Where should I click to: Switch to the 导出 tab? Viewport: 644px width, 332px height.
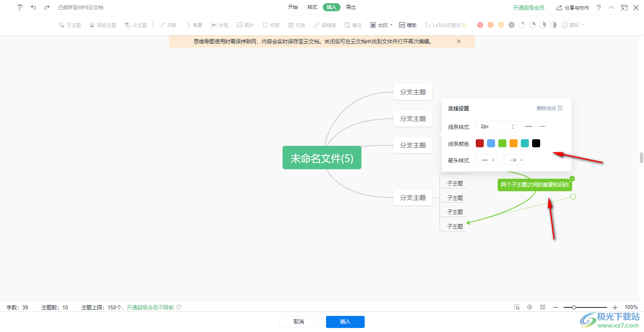point(351,7)
